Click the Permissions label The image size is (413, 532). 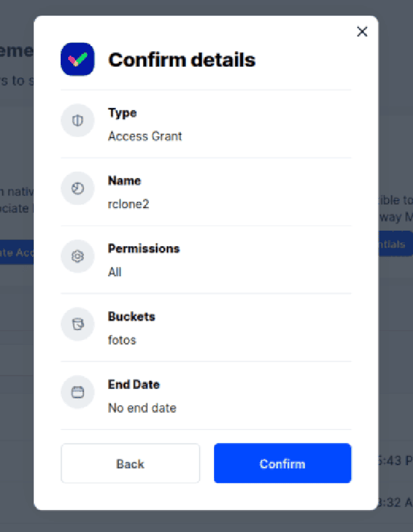click(x=144, y=249)
